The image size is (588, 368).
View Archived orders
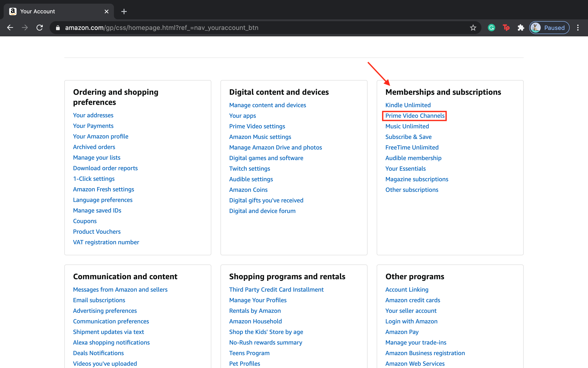pos(94,147)
